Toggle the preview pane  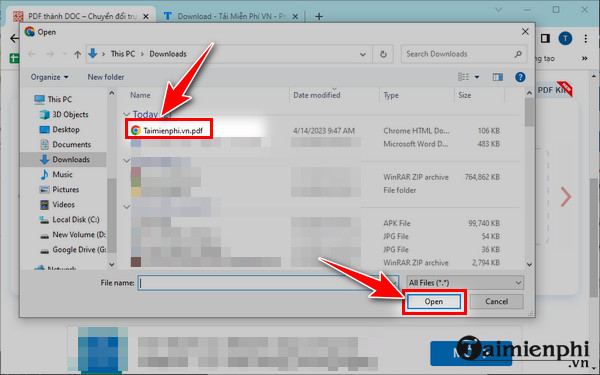(x=497, y=77)
